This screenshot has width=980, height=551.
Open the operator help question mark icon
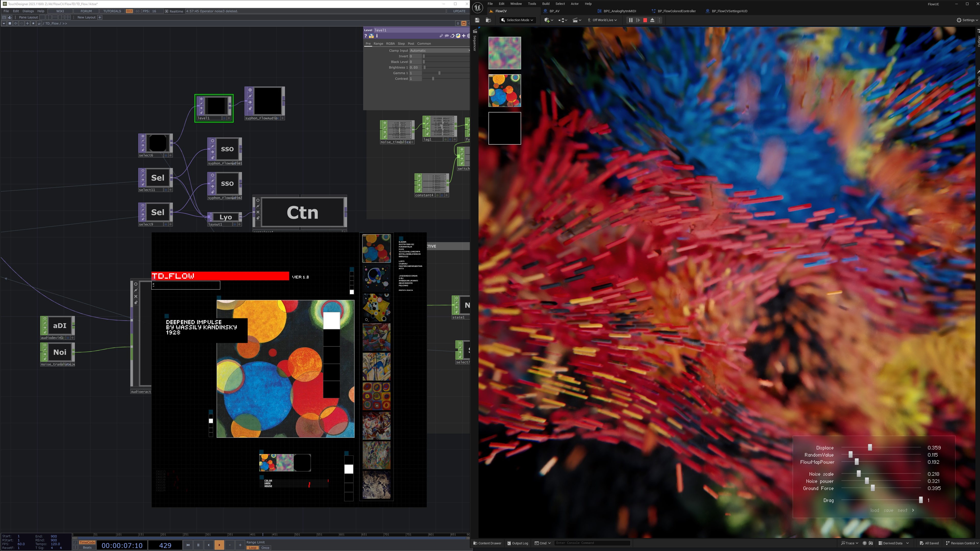tap(366, 36)
